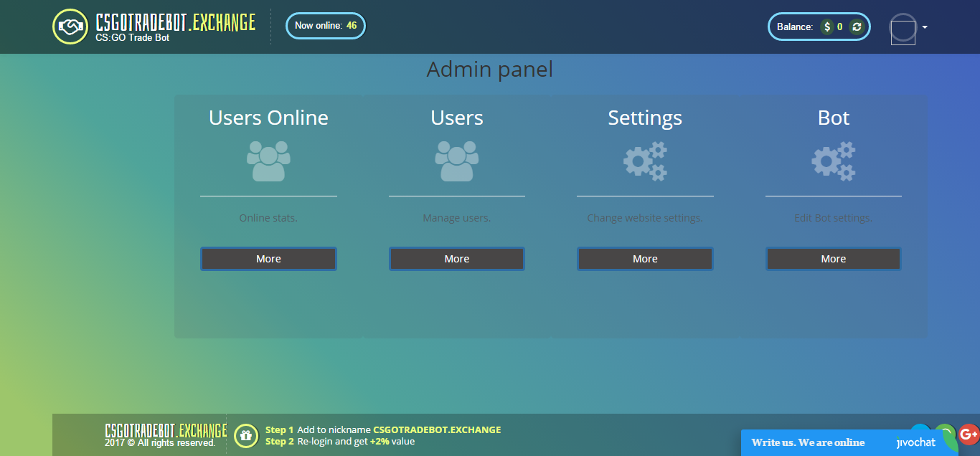Click the Users Online people icon

268,161
